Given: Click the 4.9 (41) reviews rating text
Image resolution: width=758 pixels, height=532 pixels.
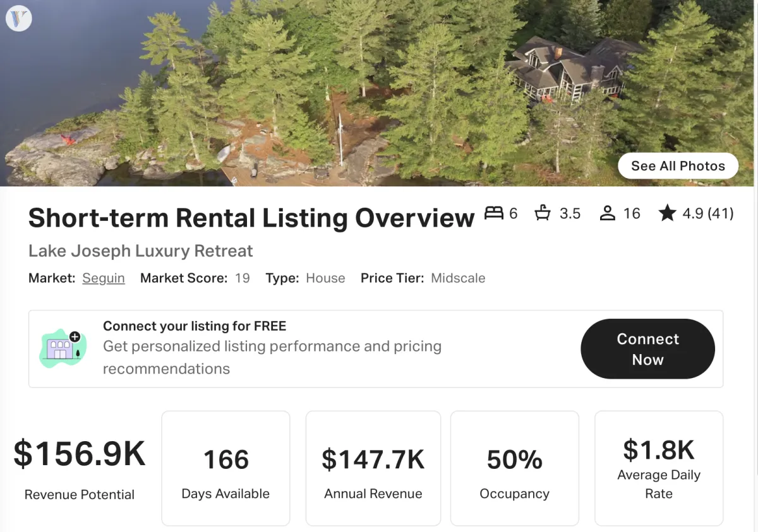Looking at the screenshot, I should click(x=707, y=213).
